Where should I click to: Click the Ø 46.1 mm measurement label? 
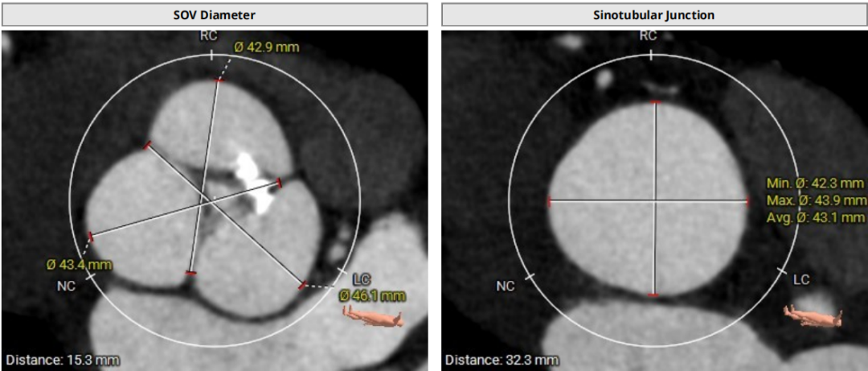(x=372, y=295)
